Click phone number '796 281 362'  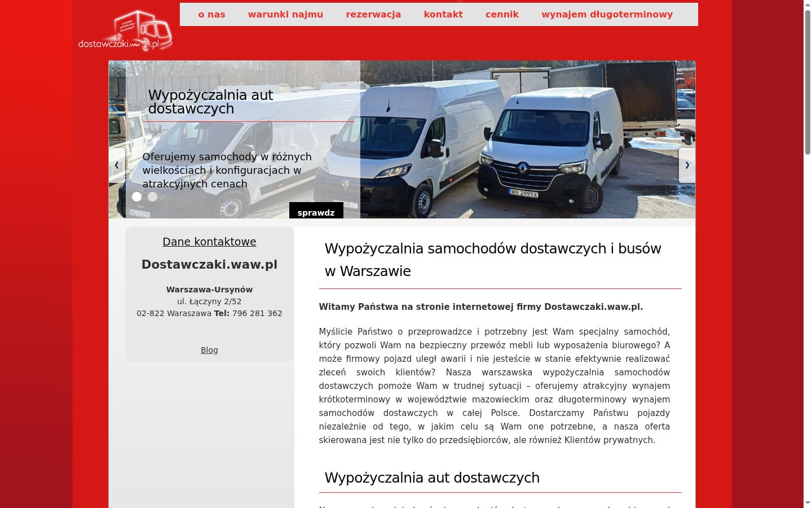tap(257, 313)
